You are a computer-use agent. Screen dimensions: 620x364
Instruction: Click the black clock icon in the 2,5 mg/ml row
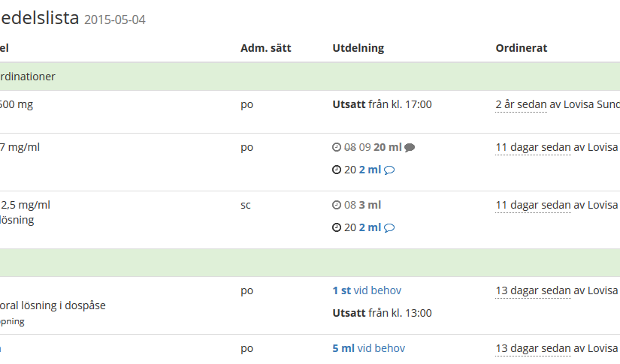337,227
